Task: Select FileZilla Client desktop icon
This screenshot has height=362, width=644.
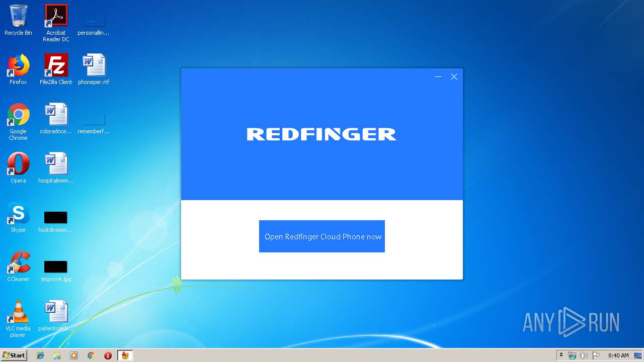Action: [56, 69]
